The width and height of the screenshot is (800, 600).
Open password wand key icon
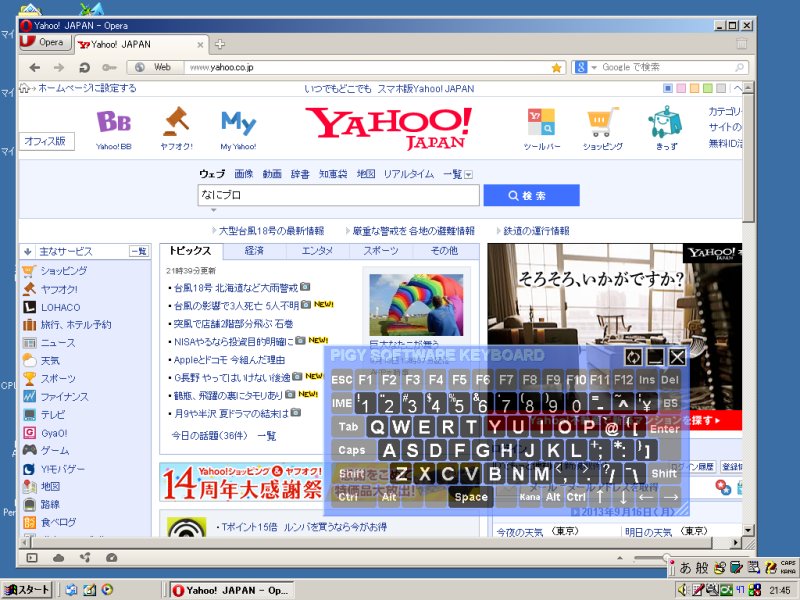[x=109, y=67]
